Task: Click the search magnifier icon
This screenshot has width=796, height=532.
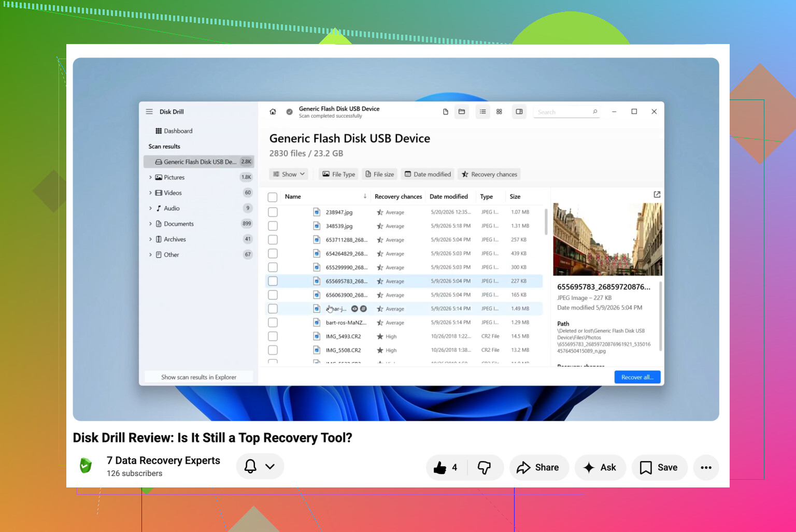Action: (595, 111)
